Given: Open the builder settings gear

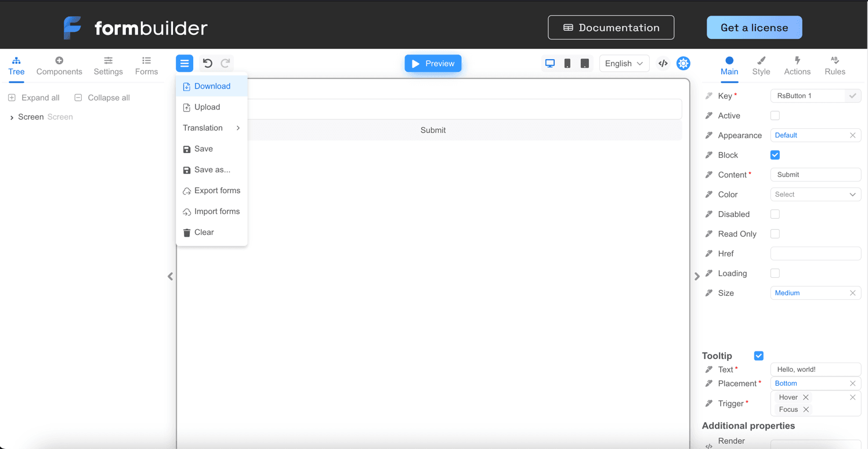Looking at the screenshot, I should click(683, 63).
